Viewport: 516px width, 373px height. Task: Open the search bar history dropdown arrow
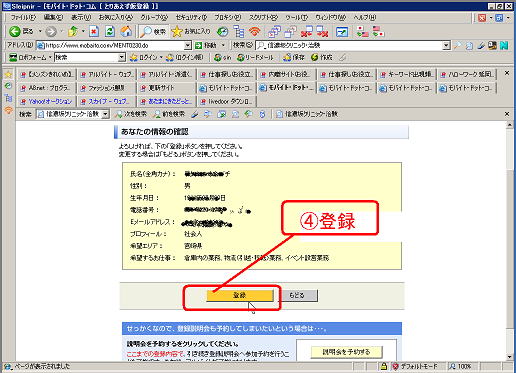[x=447, y=45]
